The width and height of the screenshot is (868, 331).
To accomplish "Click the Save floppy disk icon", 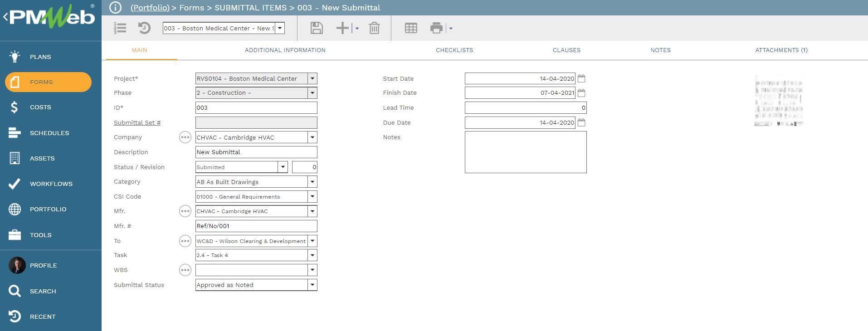I will [x=317, y=28].
